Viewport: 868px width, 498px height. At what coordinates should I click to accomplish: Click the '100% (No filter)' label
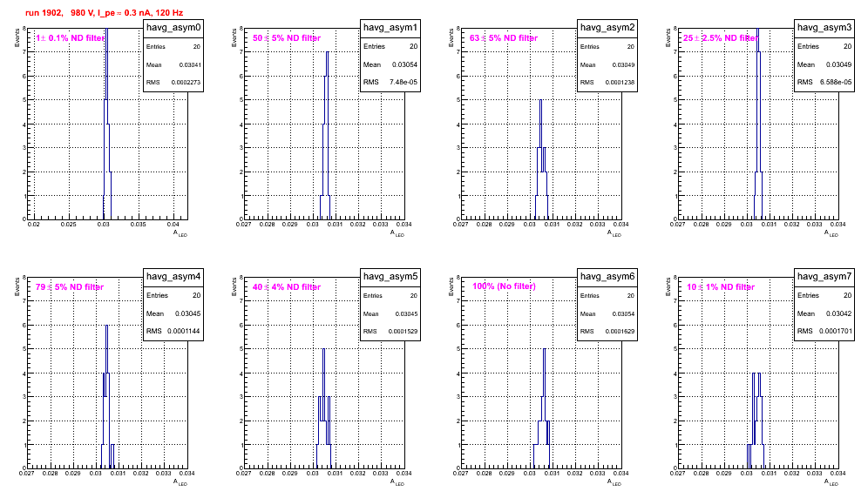click(x=504, y=286)
